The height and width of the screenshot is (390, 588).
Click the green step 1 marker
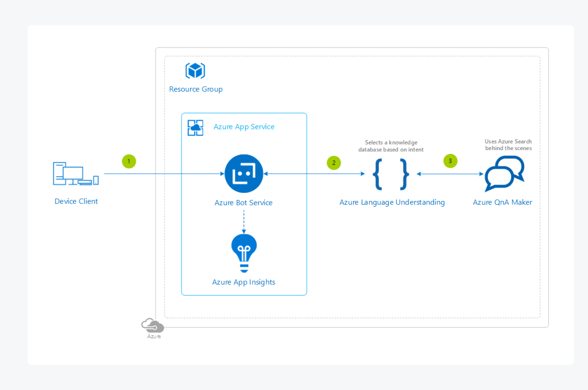[129, 161]
